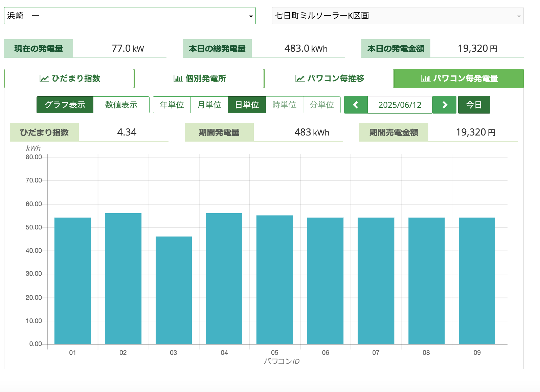Click the kWh y-axis unit label
Image resolution: width=540 pixels, height=392 pixels.
[x=33, y=148]
